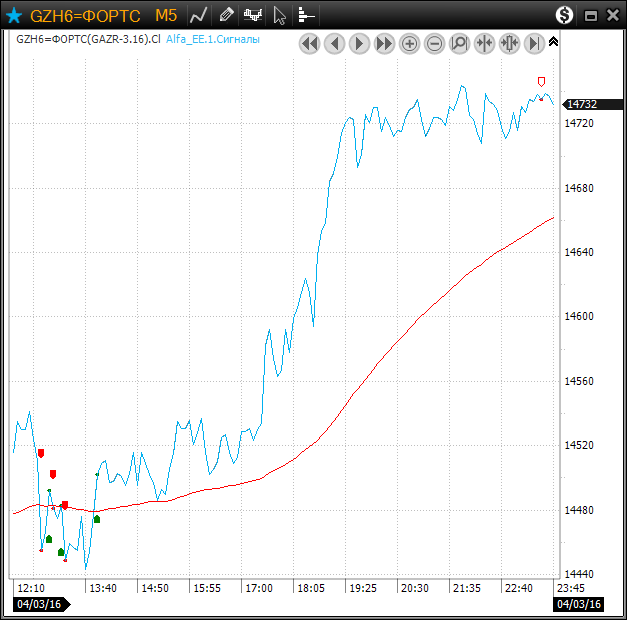Step chart forward one bar
Image resolution: width=627 pixels, height=620 pixels.
pyautogui.click(x=359, y=43)
